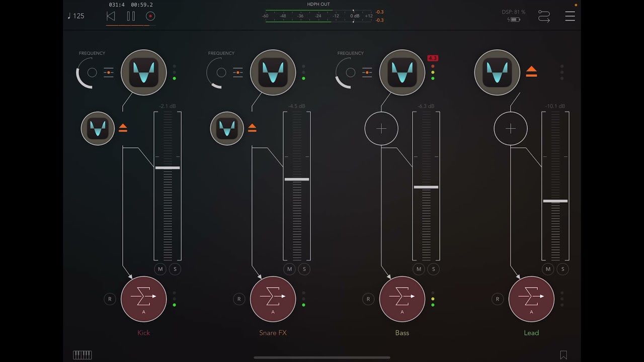Show the on-screen MIDI keyboard
Screen dimensions: 644x362
coord(83,355)
